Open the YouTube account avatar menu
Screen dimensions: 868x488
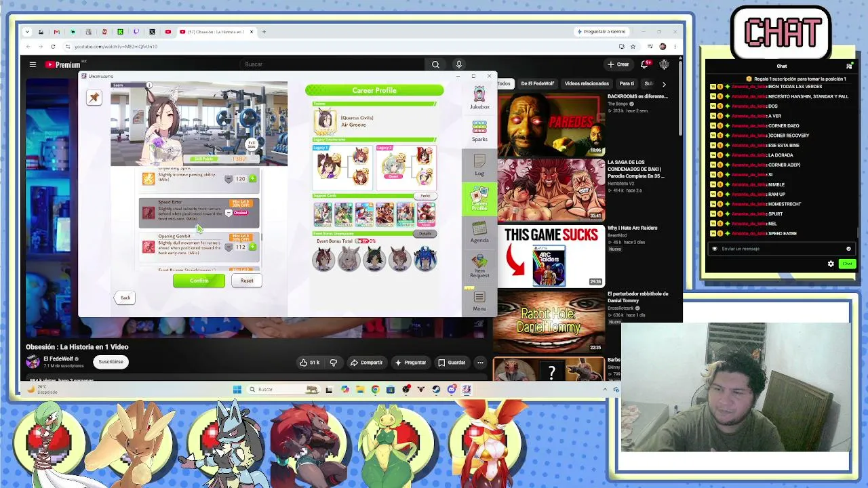tap(665, 64)
